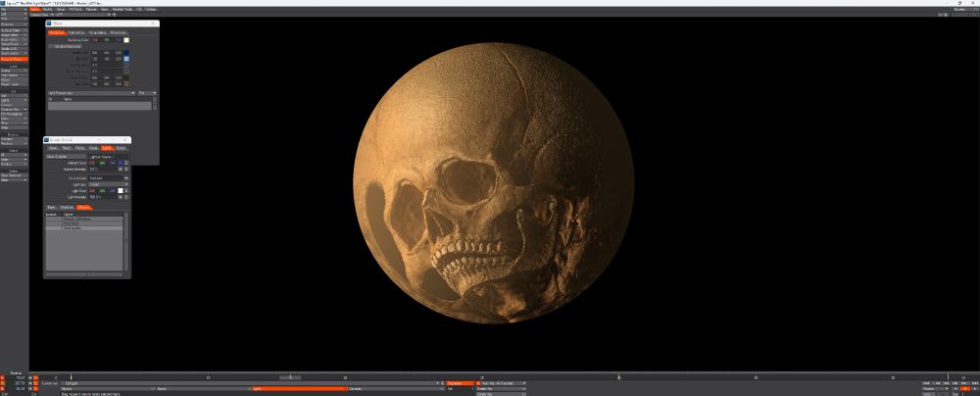Switch to Cameras selection mode in bottom bar
This screenshot has height=396, width=980.
pyautogui.click(x=395, y=388)
